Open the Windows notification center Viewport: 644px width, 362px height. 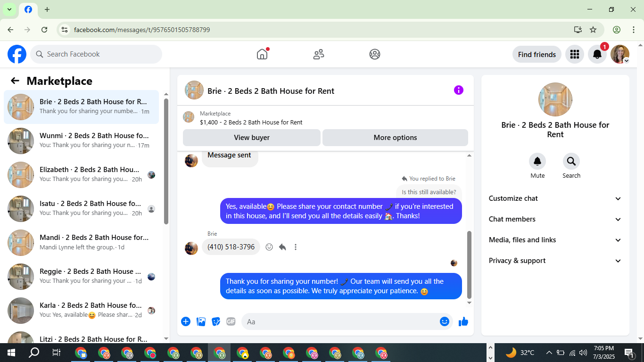629,353
